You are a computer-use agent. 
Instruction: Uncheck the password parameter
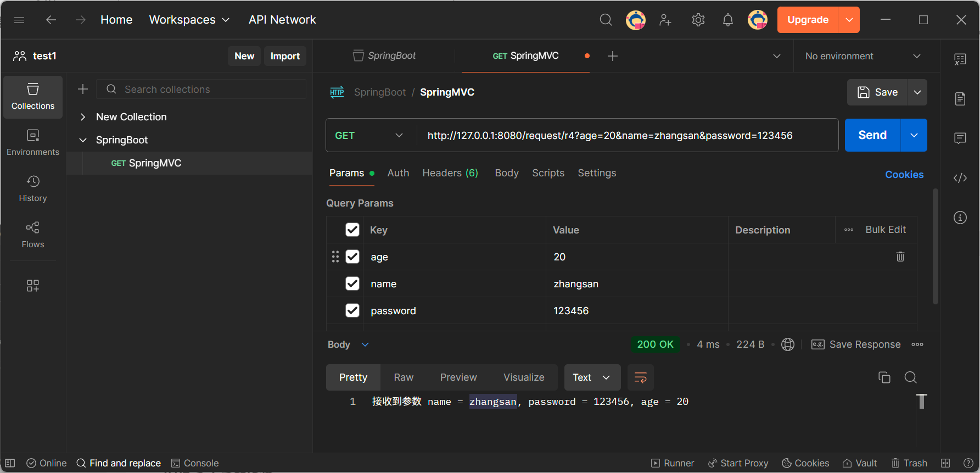coord(352,310)
